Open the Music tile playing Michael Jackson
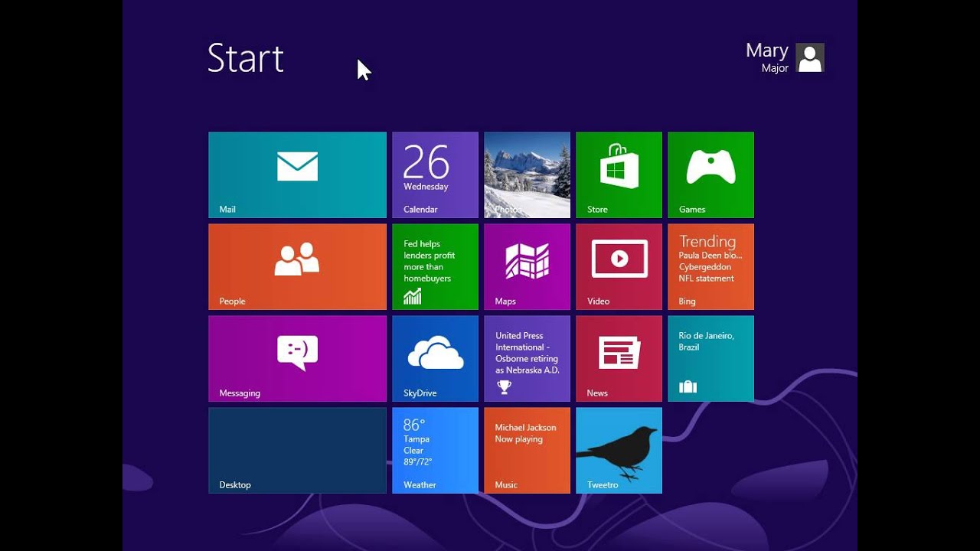The image size is (980, 551). click(x=527, y=450)
